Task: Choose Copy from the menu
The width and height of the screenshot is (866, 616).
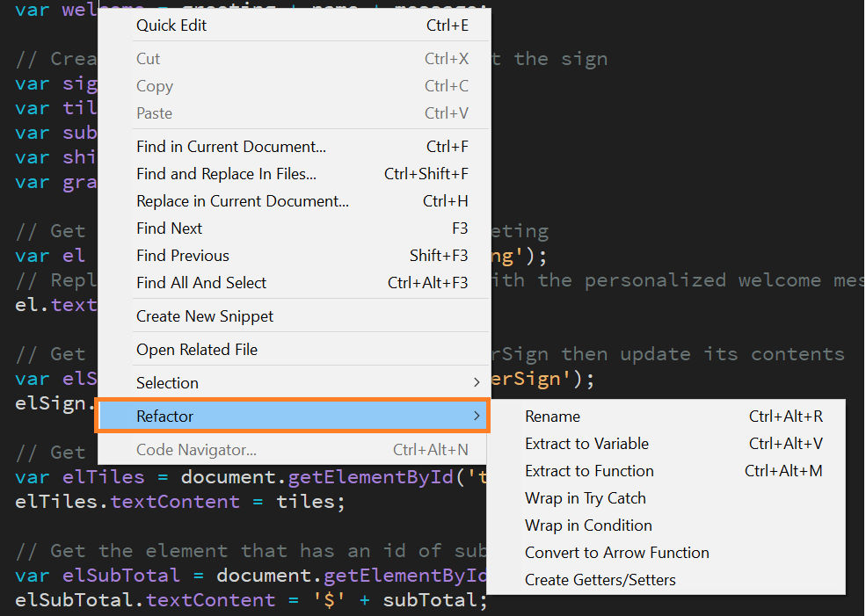Action: [154, 85]
